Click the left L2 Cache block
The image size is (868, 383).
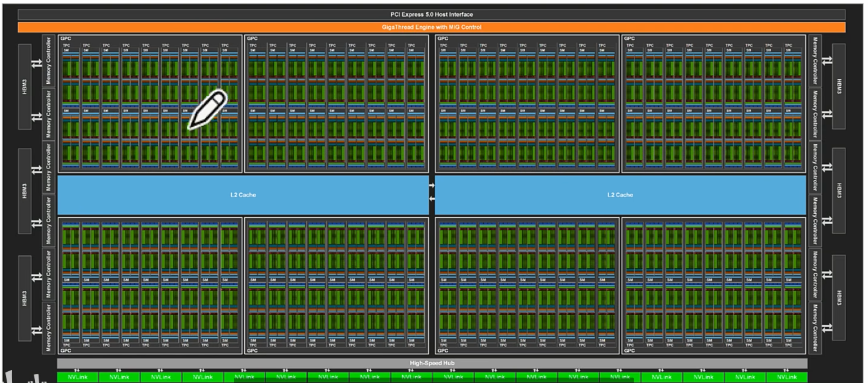[x=243, y=195]
